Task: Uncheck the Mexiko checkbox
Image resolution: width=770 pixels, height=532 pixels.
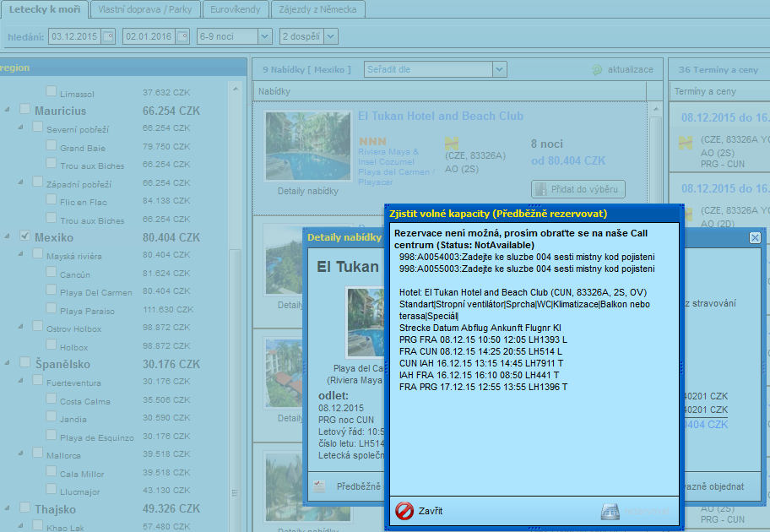Action: (x=24, y=236)
